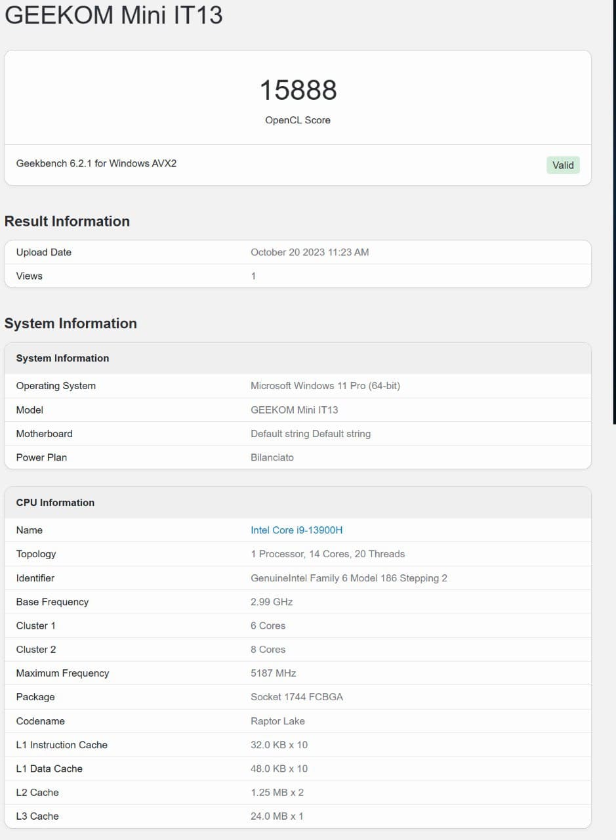This screenshot has width=616, height=840.
Task: Click the Base Frequency label
Action: click(52, 602)
